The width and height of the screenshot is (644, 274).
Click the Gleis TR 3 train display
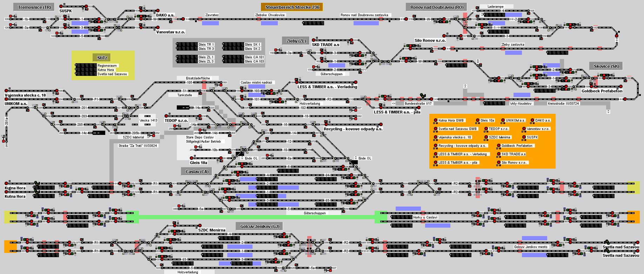187,49
